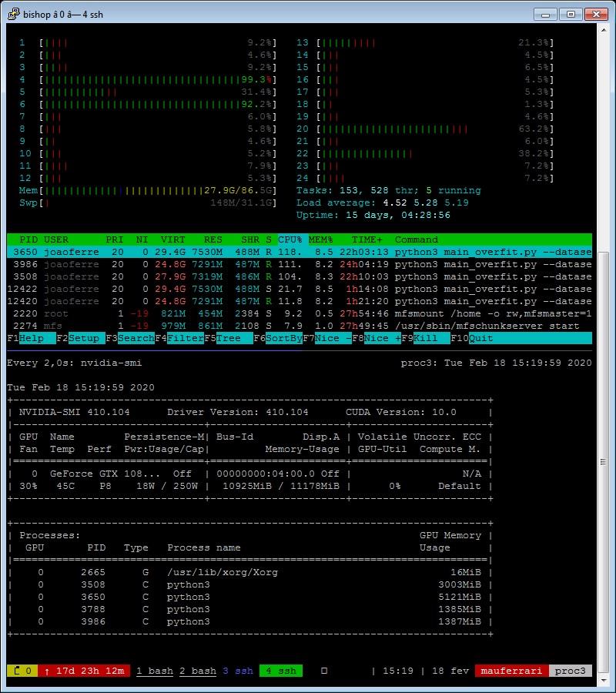The width and height of the screenshot is (616, 693).
Task: Click F8 Nice + to raise niceness
Action: [382, 338]
